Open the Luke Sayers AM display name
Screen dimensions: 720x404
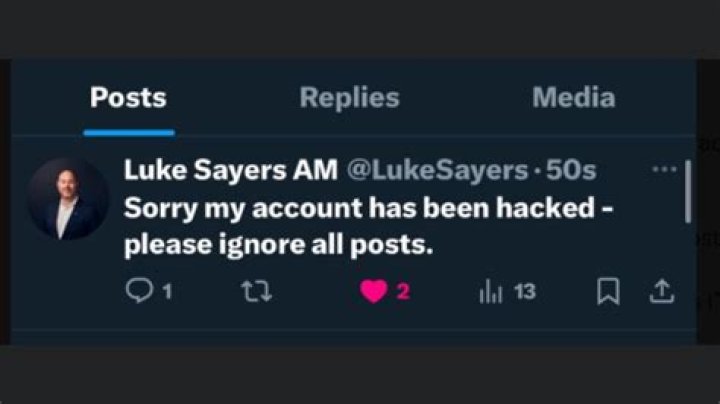coord(230,171)
